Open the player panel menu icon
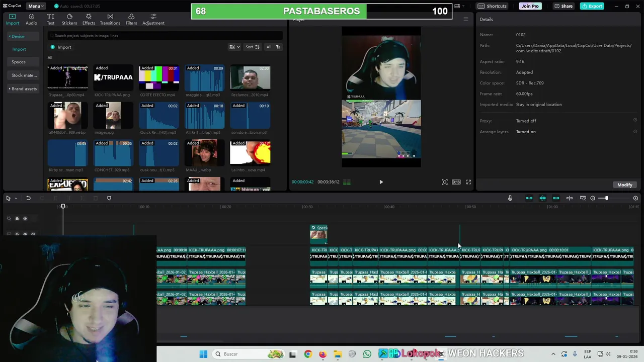This screenshot has width=644, height=362. pyautogui.click(x=465, y=19)
